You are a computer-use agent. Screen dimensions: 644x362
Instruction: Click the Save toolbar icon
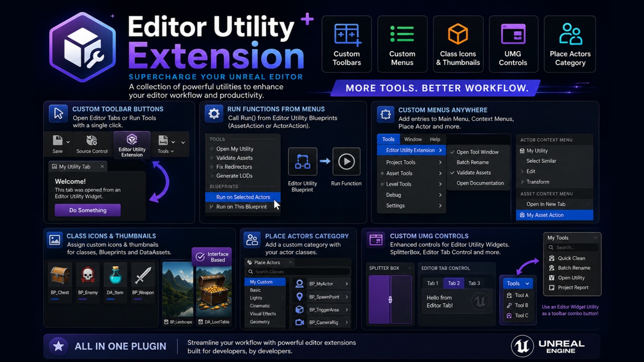(x=58, y=140)
